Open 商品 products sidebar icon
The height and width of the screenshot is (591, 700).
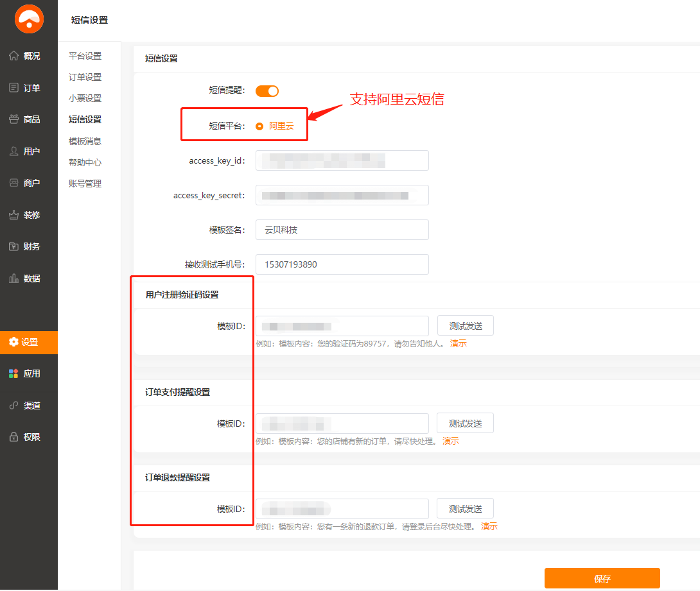coord(13,119)
